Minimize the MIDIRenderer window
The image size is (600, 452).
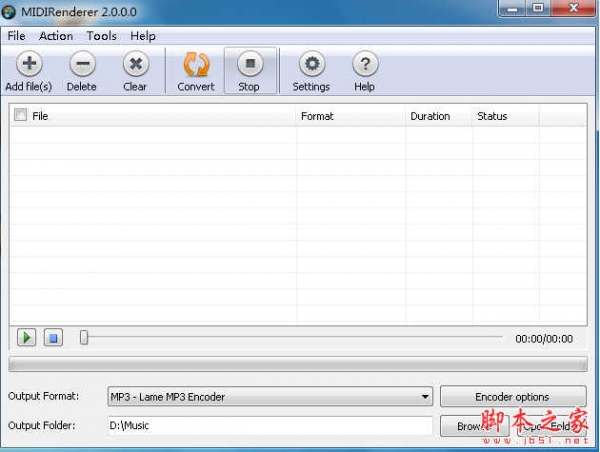[x=513, y=8]
